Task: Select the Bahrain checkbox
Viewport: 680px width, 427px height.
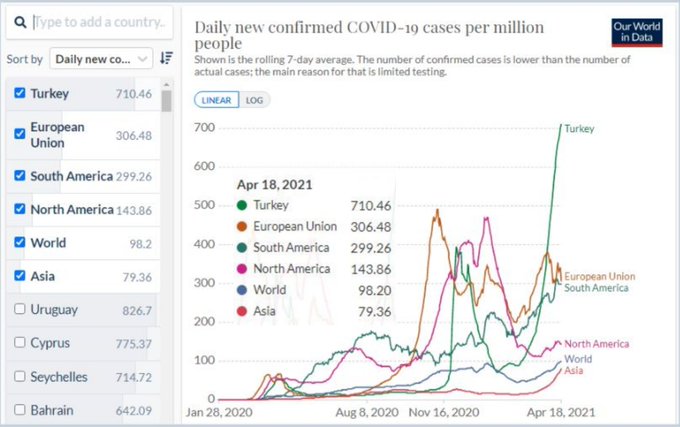Action: (20, 409)
